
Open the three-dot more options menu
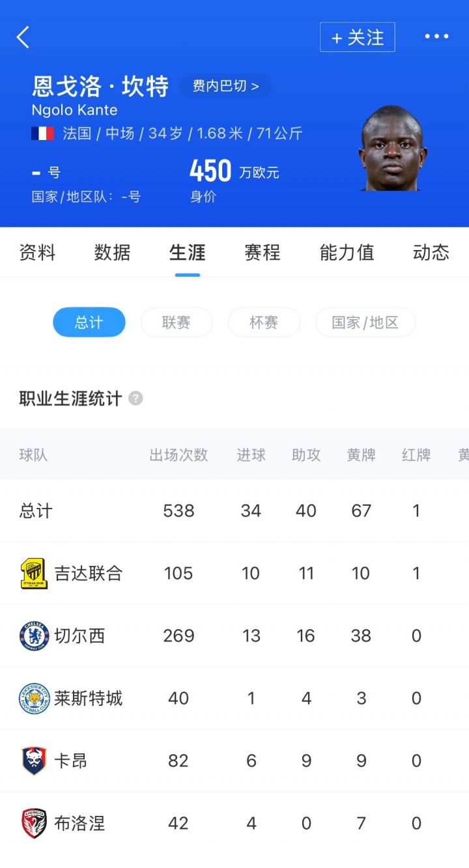pos(436,36)
